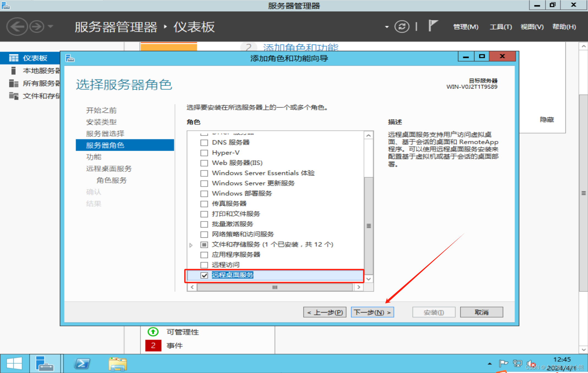Image resolution: width=588 pixels, height=373 pixels.
Task: Check the Web 服务器(IIS) role checkbox
Action: pos(204,163)
